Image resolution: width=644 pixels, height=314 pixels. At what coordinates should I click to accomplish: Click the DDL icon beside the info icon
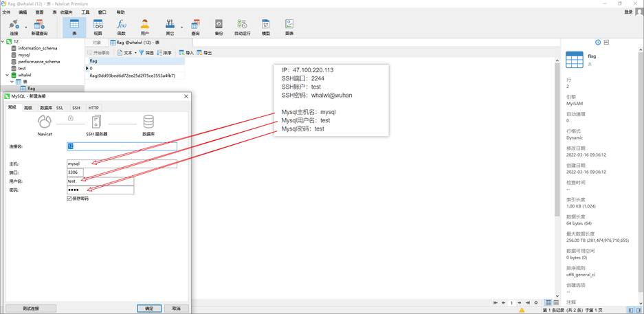click(607, 43)
